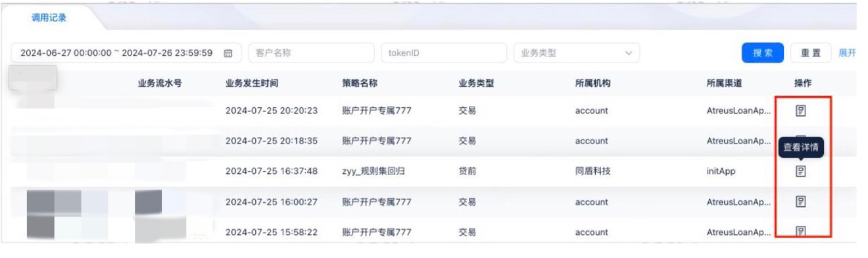868x258 pixels.
Task: Click the 业务类型 column header
Action: 476,84
